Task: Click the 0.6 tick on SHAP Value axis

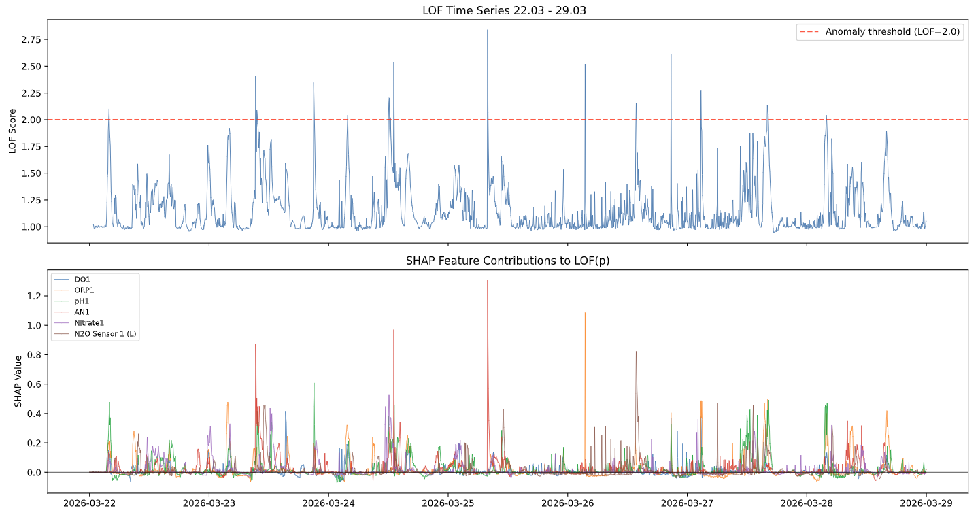Action: pyautogui.click(x=35, y=384)
